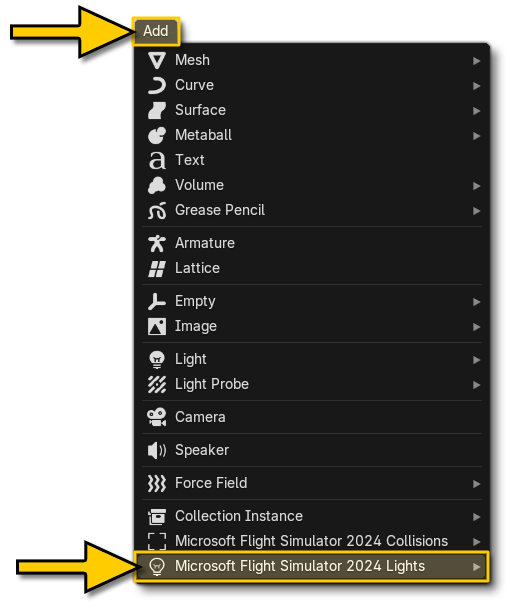Open Microsoft Flight Simulator 2024 Collisions entry

coord(312,541)
